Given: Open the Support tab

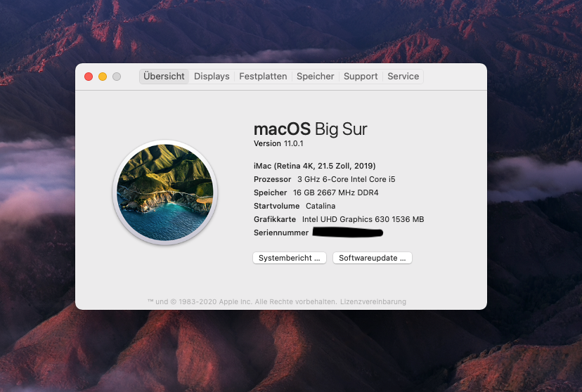Looking at the screenshot, I should [x=361, y=77].
